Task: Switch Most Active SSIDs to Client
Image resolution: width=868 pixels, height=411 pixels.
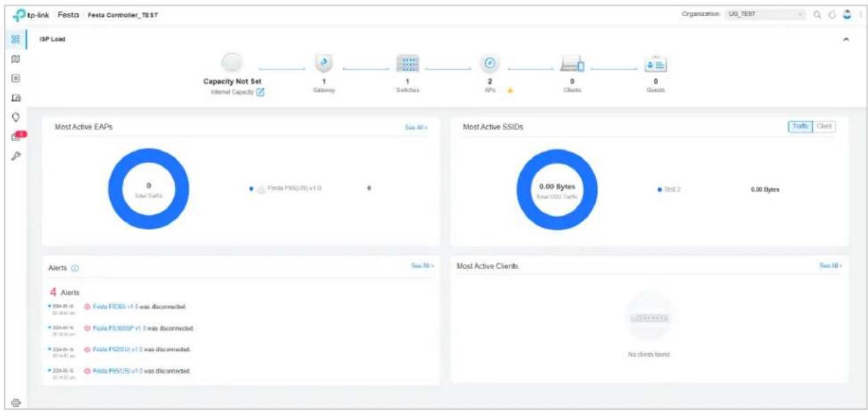Action: (824, 126)
